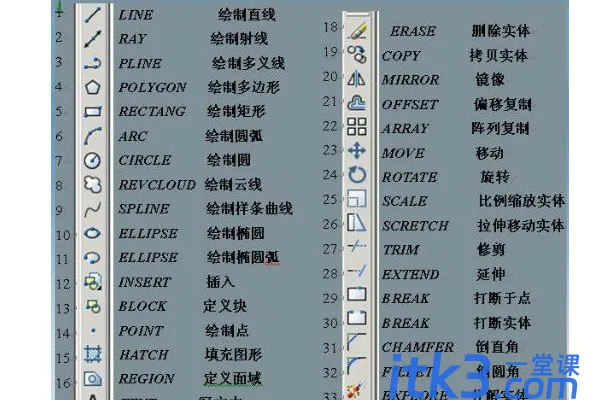Screen dimensions: 600x400
Task: Choose the Region tool icon
Action: pos(93,379)
